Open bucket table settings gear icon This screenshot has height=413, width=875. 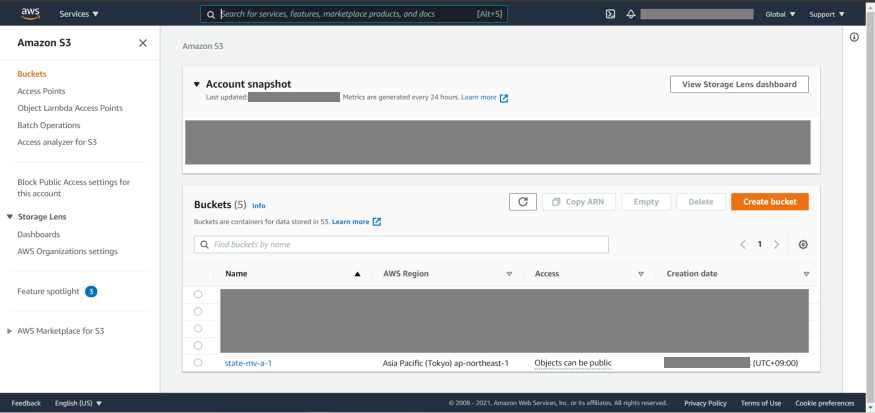tap(803, 245)
